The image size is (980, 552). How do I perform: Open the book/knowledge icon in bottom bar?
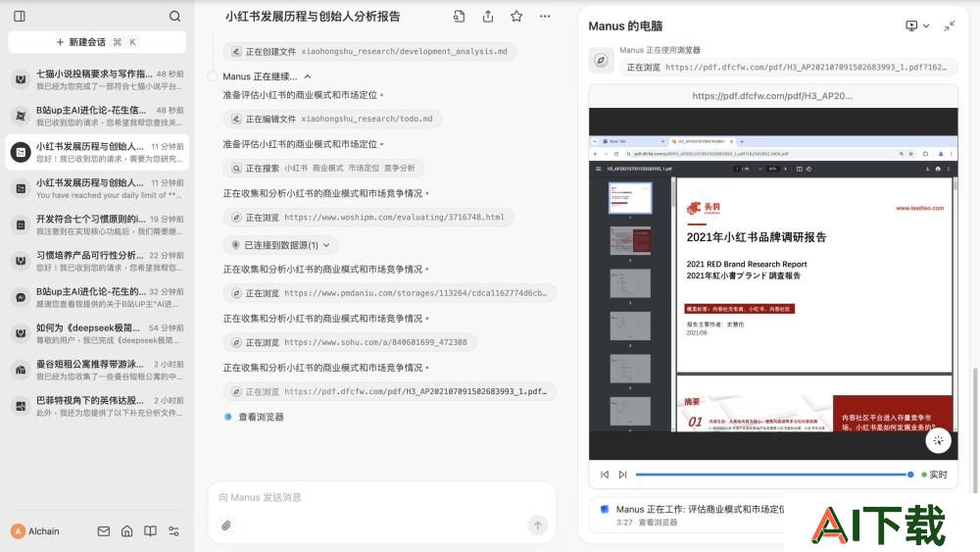(x=151, y=531)
